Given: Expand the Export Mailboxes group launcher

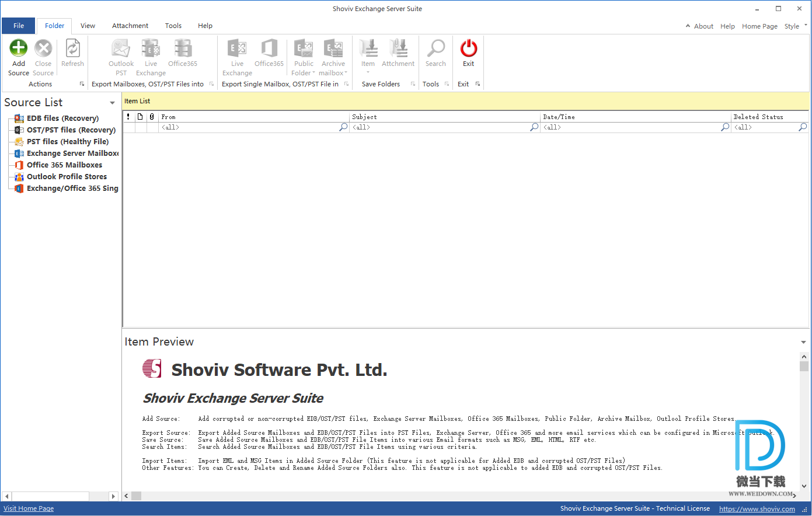Looking at the screenshot, I should 211,84.
